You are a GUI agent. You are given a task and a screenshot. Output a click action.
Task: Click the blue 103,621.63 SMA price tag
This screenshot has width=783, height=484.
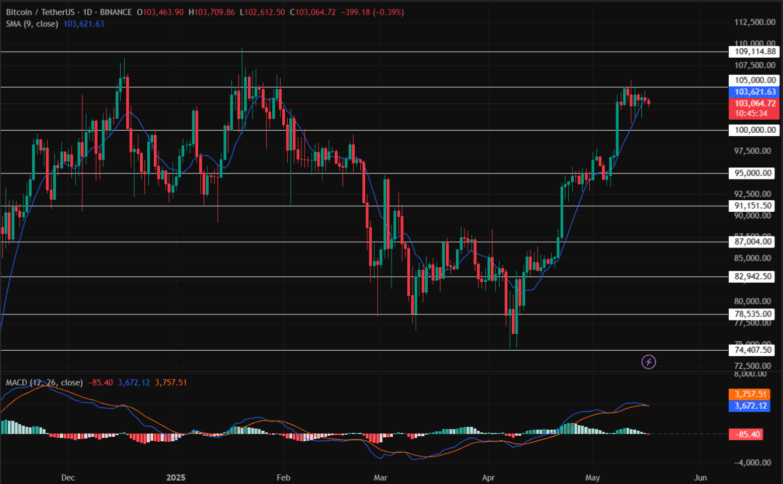pyautogui.click(x=754, y=92)
